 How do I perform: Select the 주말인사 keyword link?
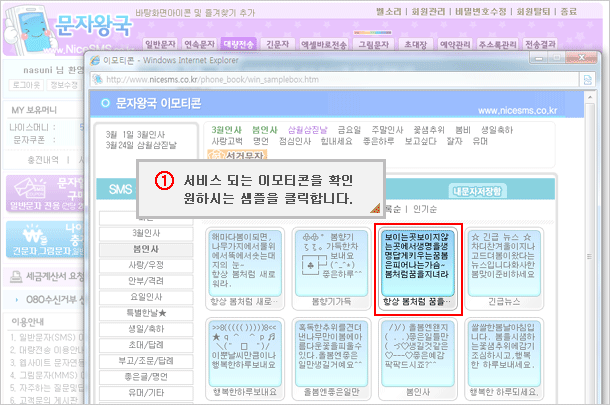point(387,130)
